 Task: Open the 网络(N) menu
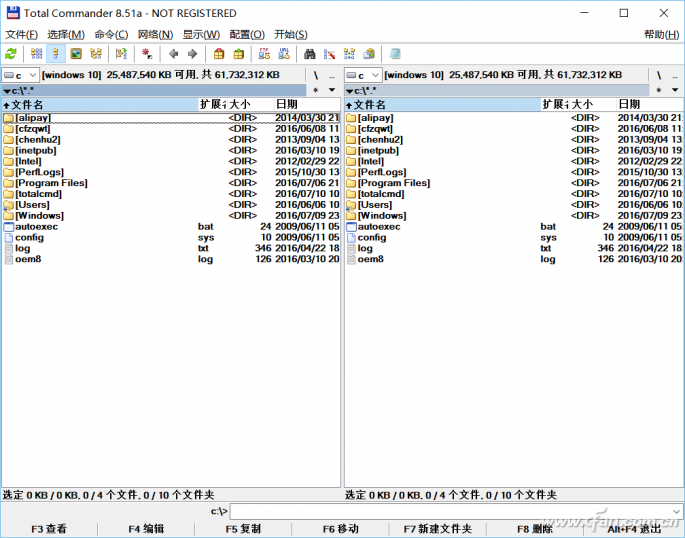[x=156, y=34]
